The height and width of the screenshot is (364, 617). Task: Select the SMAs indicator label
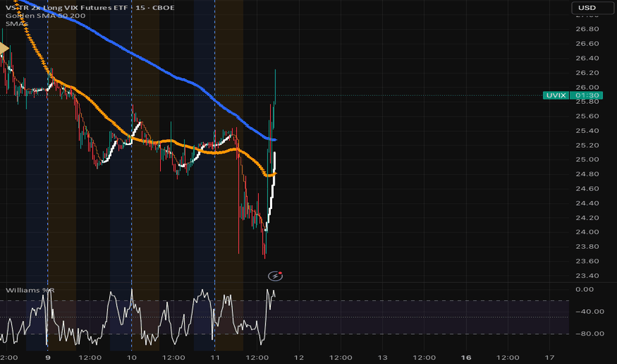(17, 24)
